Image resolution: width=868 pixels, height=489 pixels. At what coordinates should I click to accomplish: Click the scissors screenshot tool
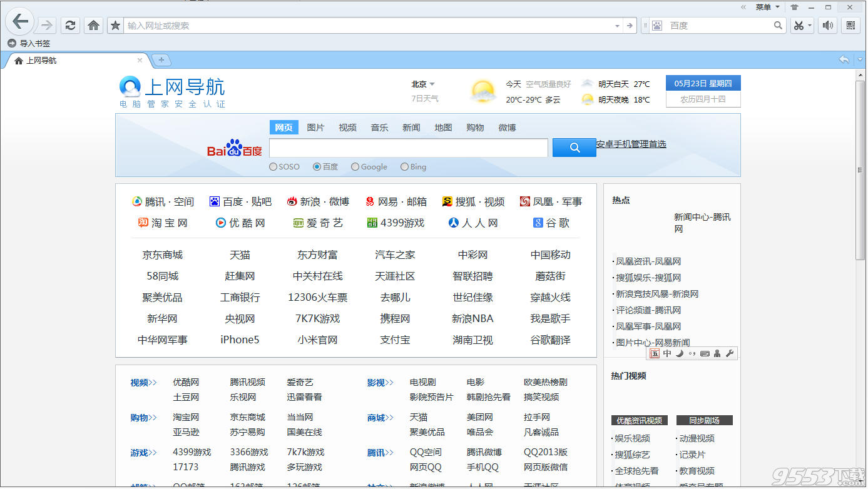pos(798,26)
